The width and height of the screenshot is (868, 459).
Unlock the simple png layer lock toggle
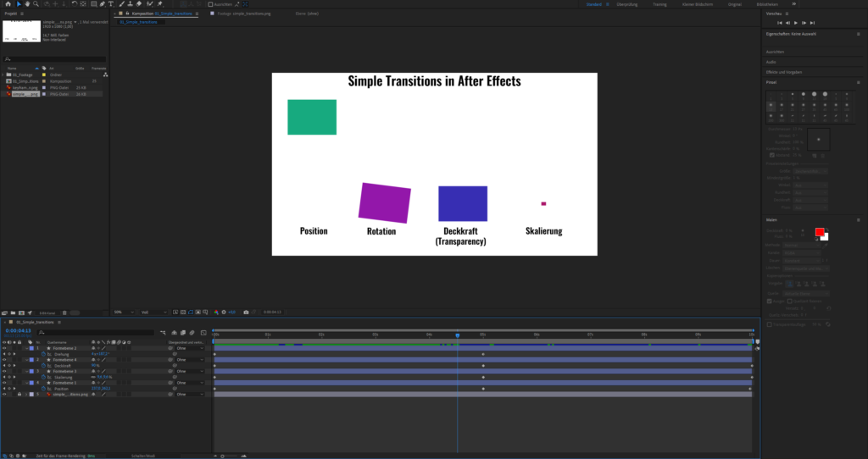click(x=19, y=395)
